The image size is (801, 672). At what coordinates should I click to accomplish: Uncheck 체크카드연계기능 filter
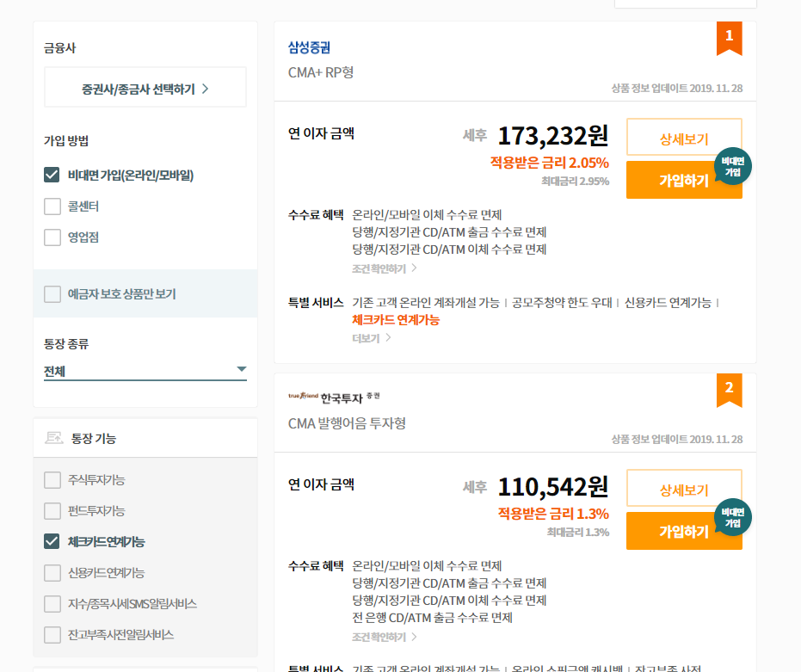(52, 541)
